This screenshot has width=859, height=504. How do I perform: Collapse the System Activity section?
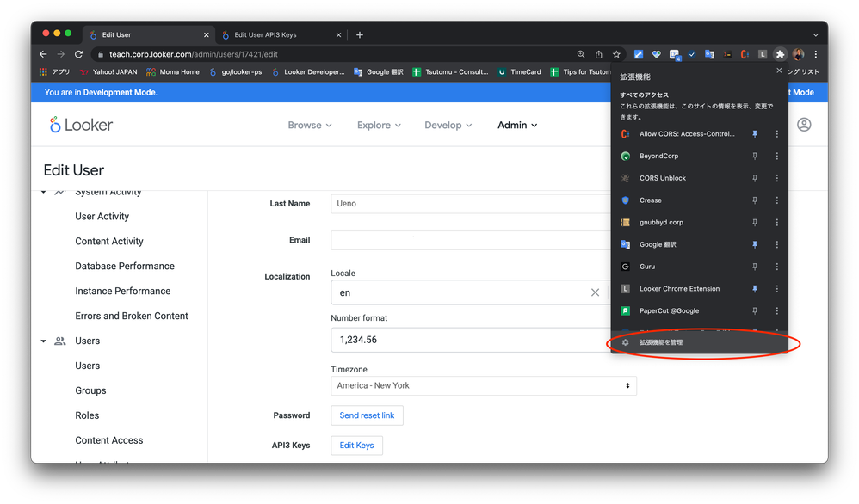[43, 192]
